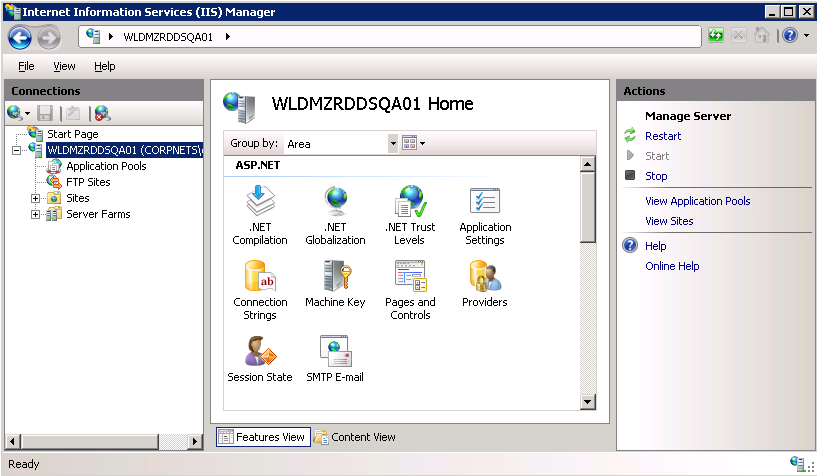Click the Back navigation arrow
This screenshot has width=817, height=476.
pos(20,37)
